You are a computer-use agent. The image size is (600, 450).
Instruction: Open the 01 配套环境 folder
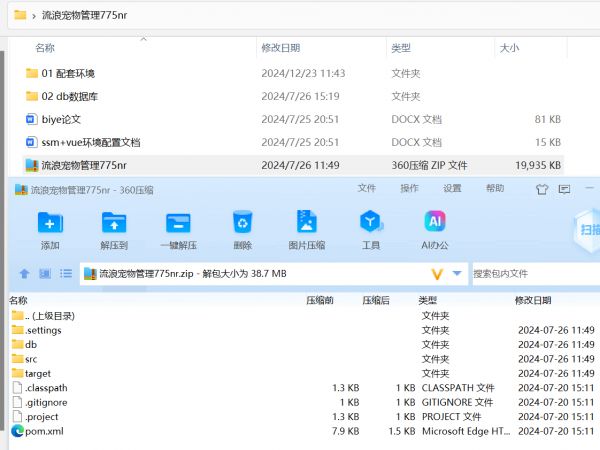coord(68,73)
